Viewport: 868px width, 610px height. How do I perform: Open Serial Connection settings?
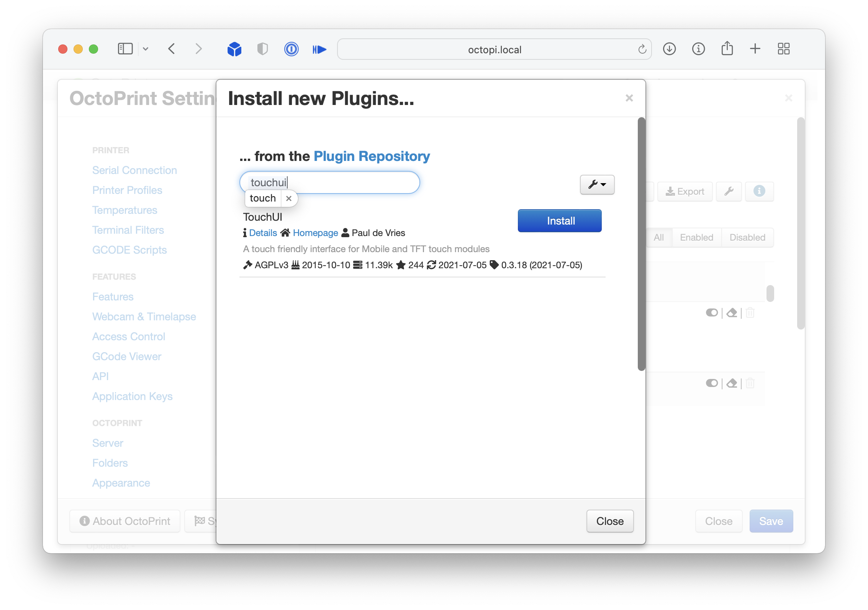tap(134, 170)
